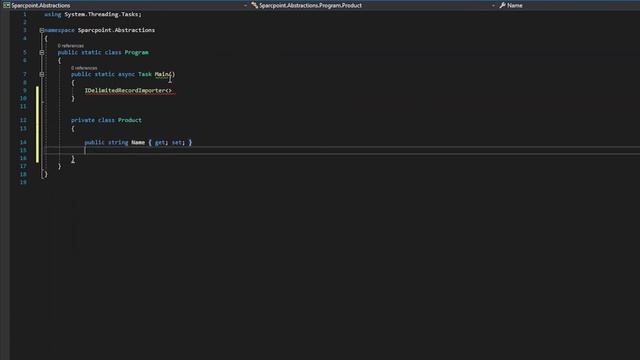The height and width of the screenshot is (360, 640).
Task: Click the 'set;' accessor on line 14
Action: pyautogui.click(x=178, y=142)
